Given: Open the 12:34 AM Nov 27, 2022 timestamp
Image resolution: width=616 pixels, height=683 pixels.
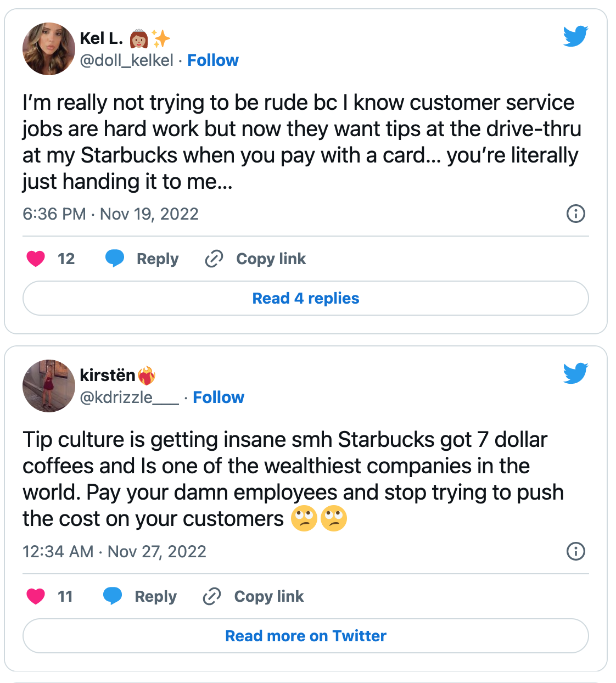Looking at the screenshot, I should point(114,551).
